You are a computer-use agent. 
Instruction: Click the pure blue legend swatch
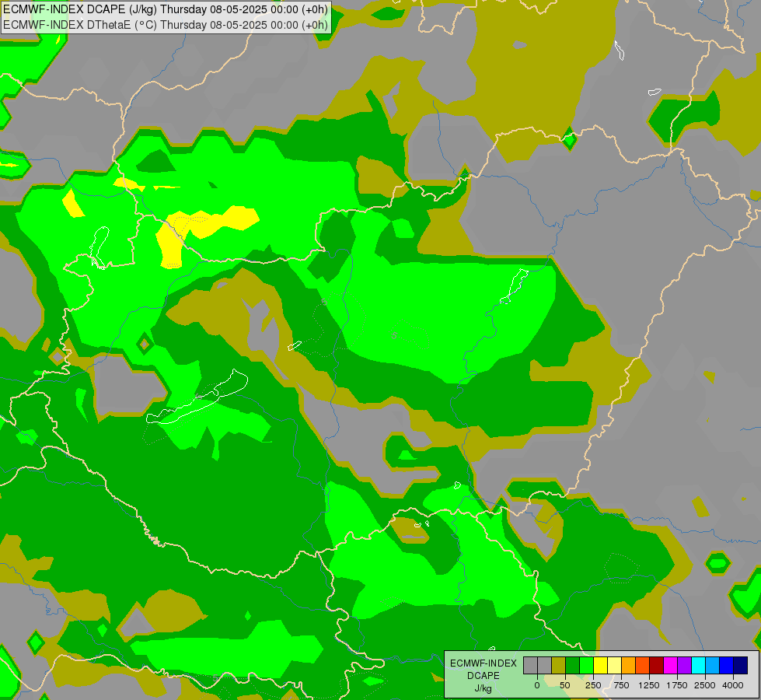pyautogui.click(x=727, y=665)
